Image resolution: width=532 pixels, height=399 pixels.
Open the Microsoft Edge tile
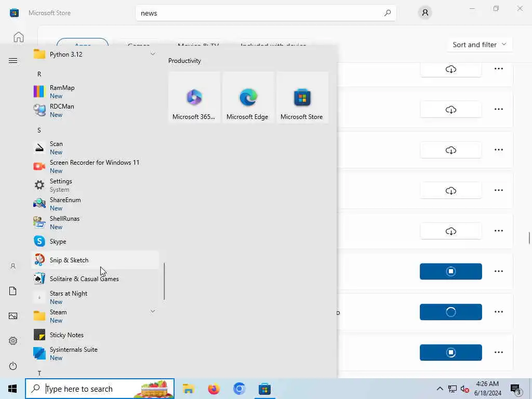coord(248,97)
